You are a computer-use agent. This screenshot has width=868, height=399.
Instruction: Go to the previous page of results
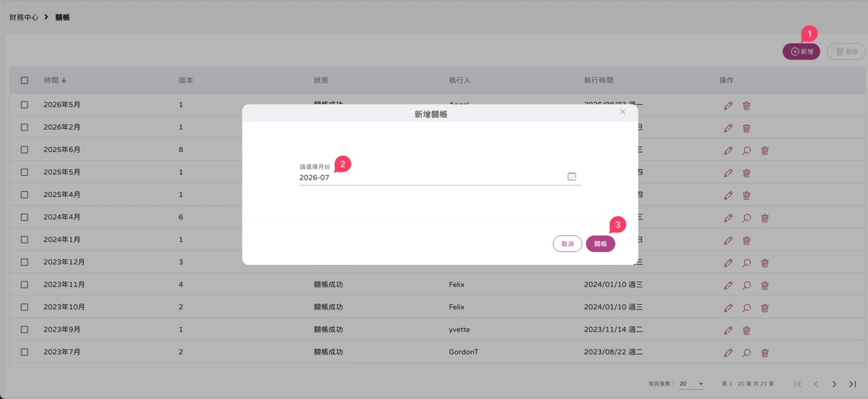tap(816, 384)
